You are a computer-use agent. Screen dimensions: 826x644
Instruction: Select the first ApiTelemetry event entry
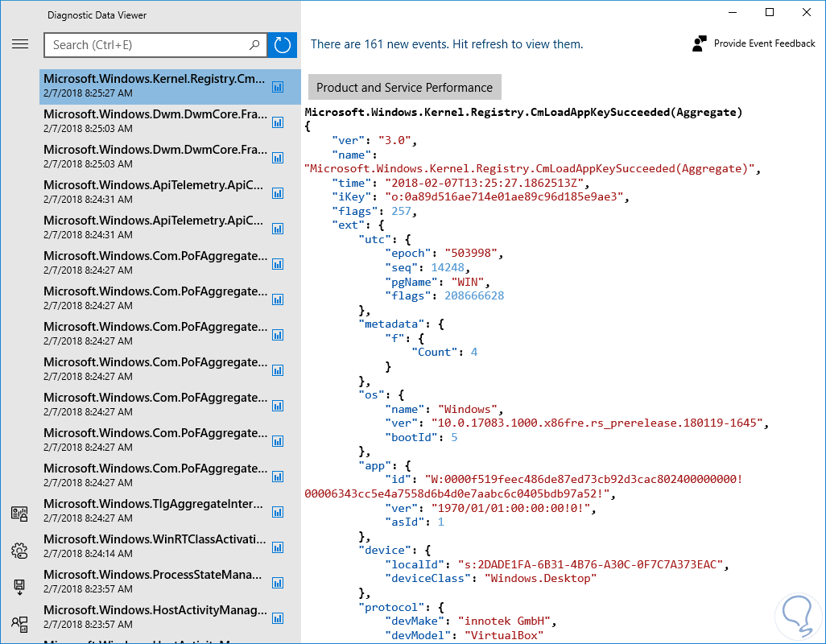click(x=155, y=192)
